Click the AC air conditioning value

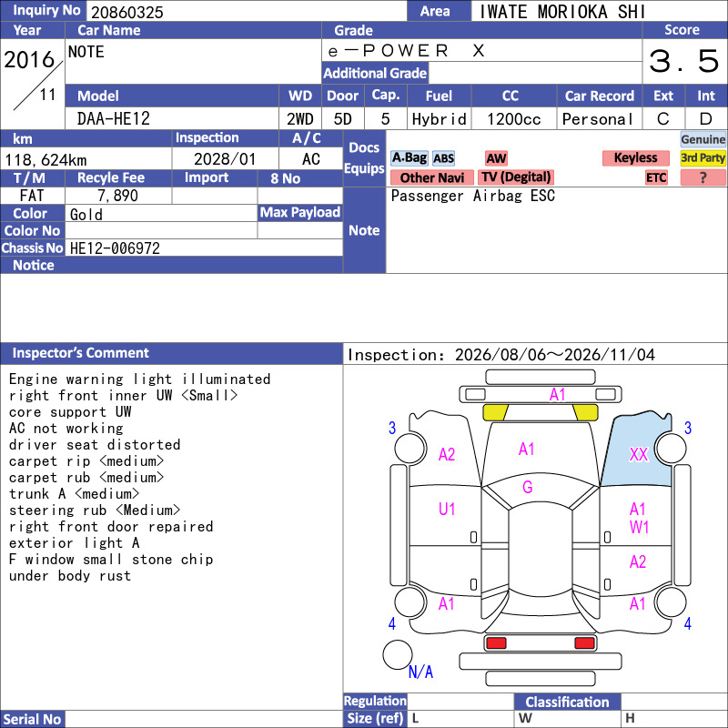pyautogui.click(x=311, y=159)
